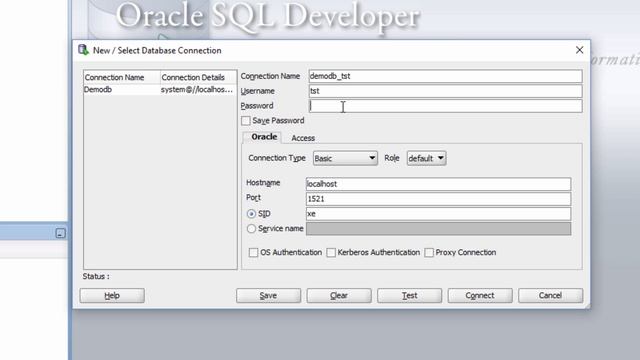Click the minimize panel icon in the left pane
Viewport: 640px width, 360px height.
[x=60, y=233]
